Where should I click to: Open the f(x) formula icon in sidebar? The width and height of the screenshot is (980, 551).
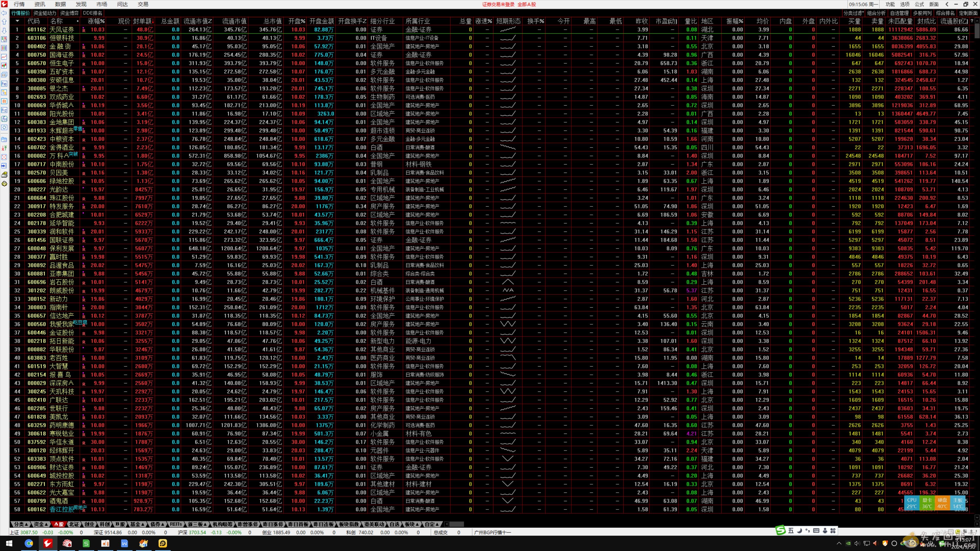click(x=4, y=119)
